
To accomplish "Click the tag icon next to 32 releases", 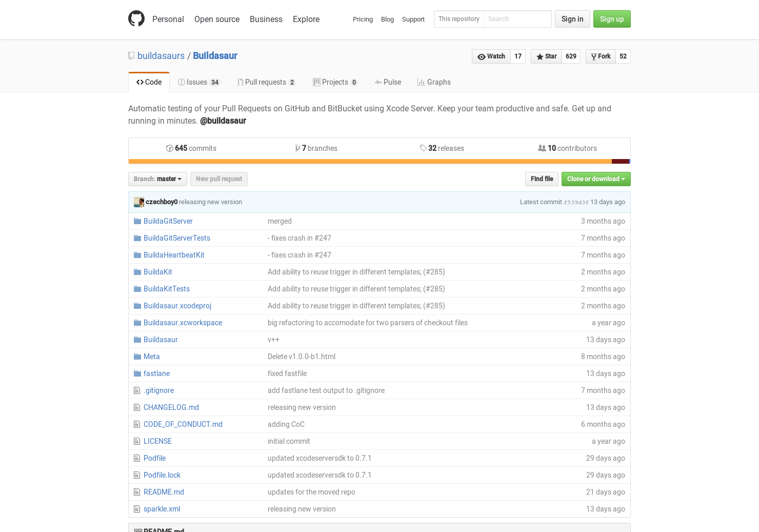I will pos(423,148).
